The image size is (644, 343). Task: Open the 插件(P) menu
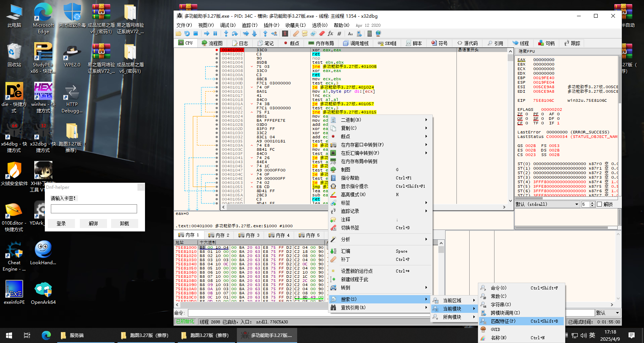tap(272, 25)
